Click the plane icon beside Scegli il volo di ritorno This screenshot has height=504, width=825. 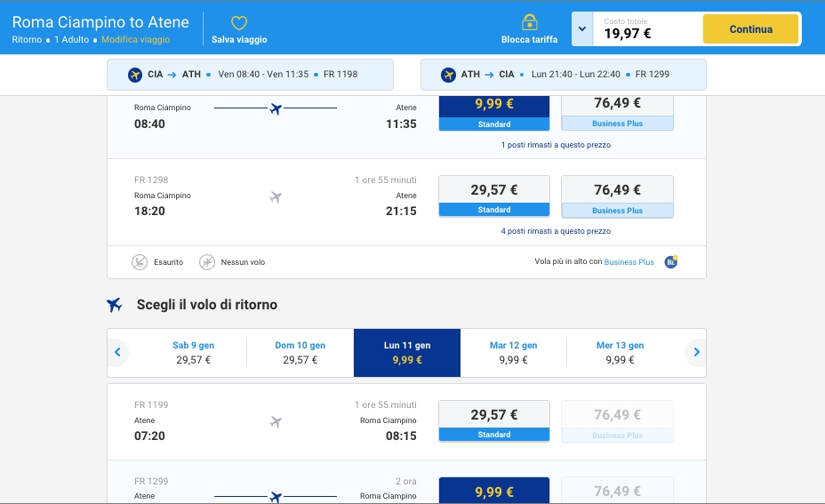(114, 305)
